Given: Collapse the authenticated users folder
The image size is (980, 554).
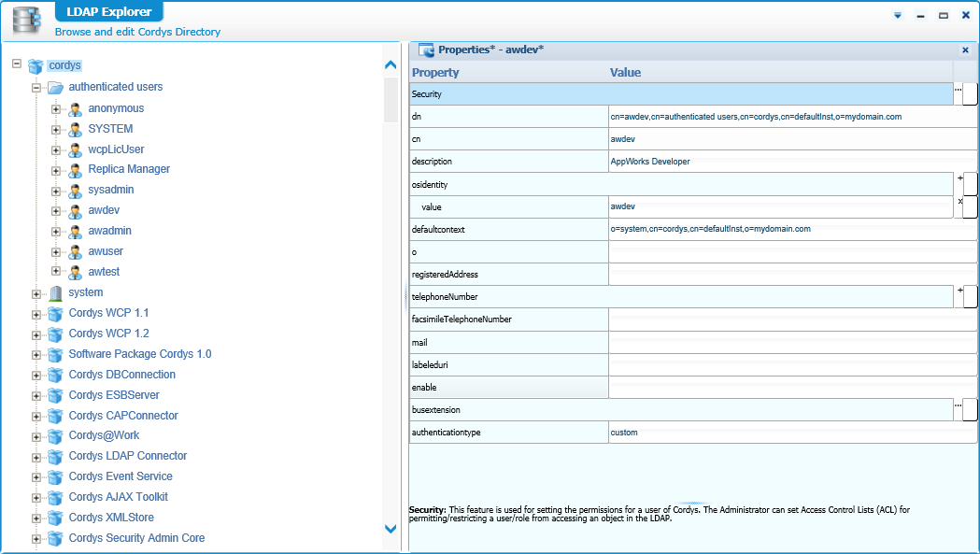Looking at the screenshot, I should [36, 88].
